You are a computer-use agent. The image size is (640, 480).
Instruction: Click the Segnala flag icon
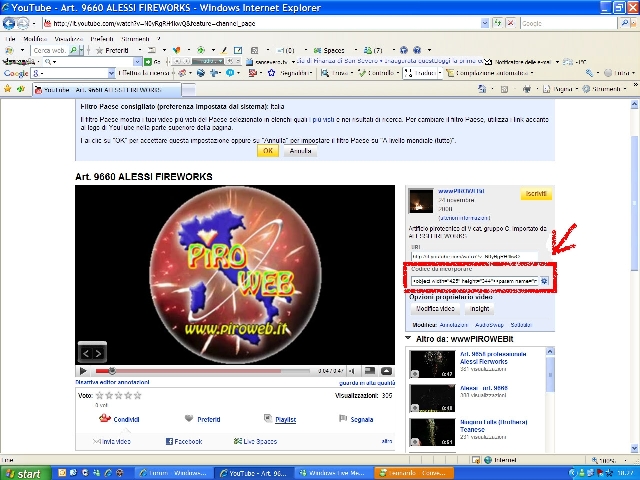tap(343, 419)
